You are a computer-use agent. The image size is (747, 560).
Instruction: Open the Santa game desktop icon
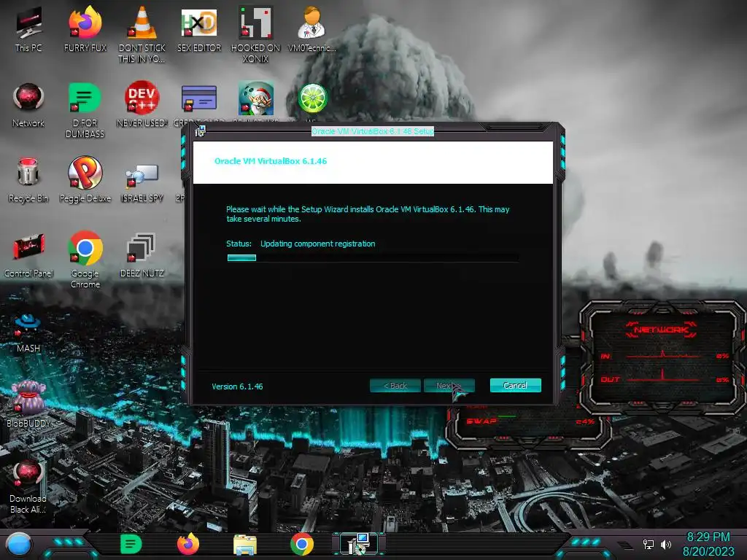(x=256, y=98)
